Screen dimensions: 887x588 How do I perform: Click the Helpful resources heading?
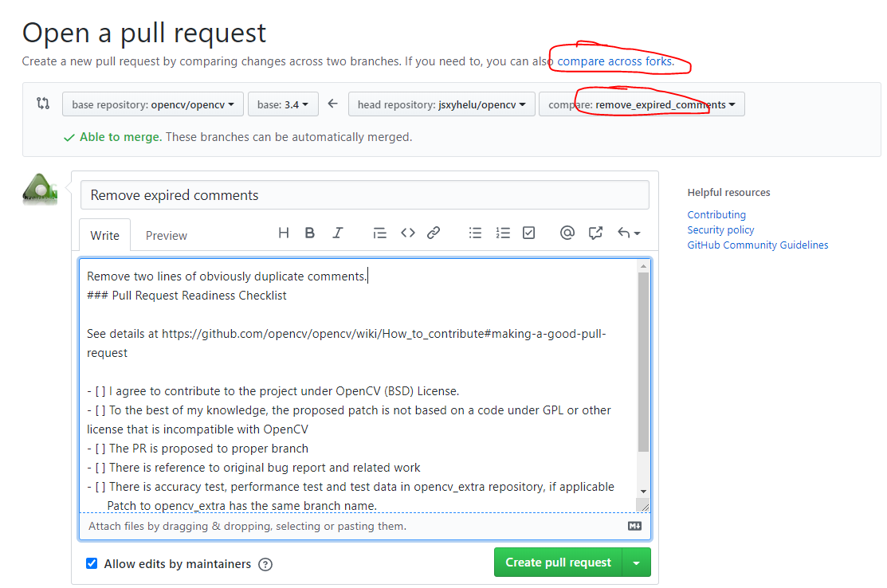[728, 192]
